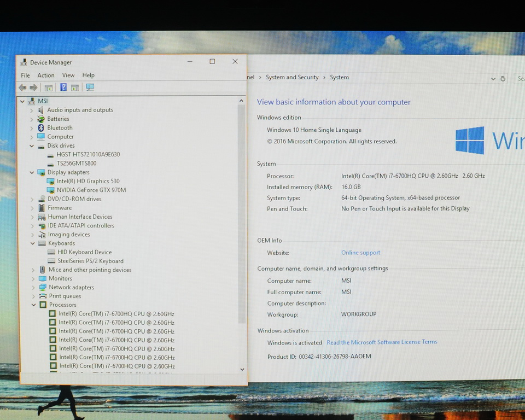Viewport: 525px width, 420px height.
Task: Collapse the Display adapters category
Action: point(32,172)
